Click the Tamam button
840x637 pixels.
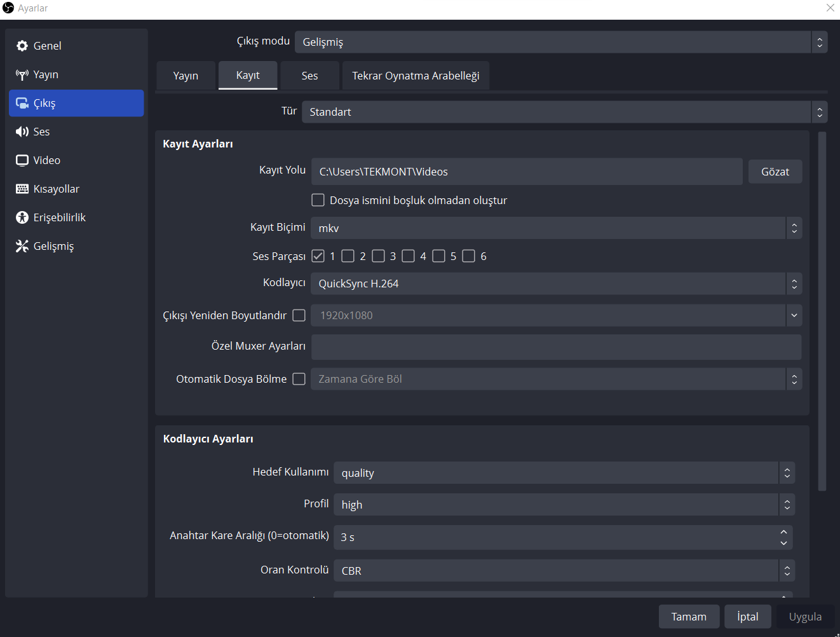coord(689,617)
